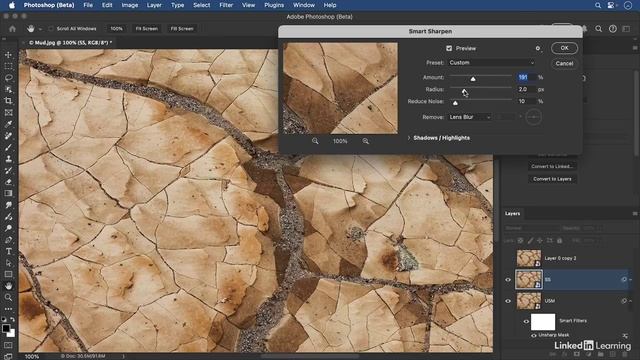Select the Rectangle shape tool

coord(8,274)
